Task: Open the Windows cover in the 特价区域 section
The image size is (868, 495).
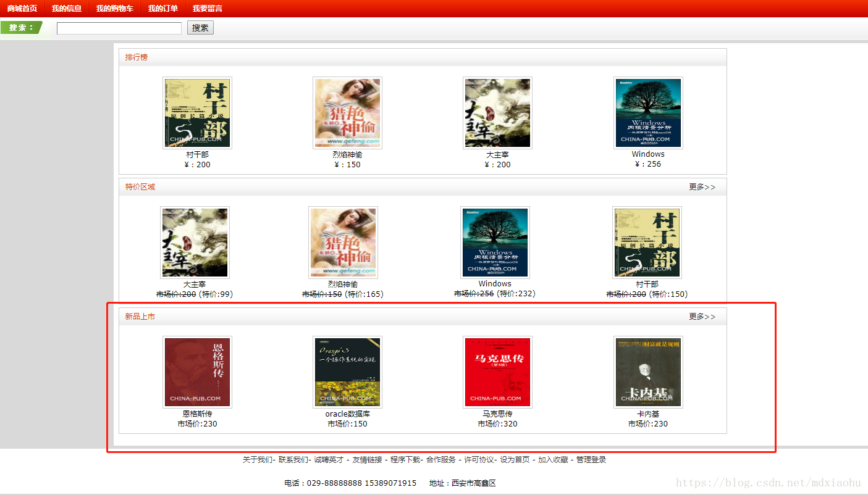Action: pyautogui.click(x=495, y=243)
